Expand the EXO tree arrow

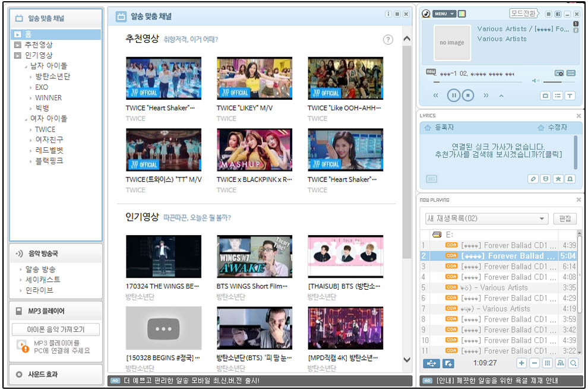[31, 87]
